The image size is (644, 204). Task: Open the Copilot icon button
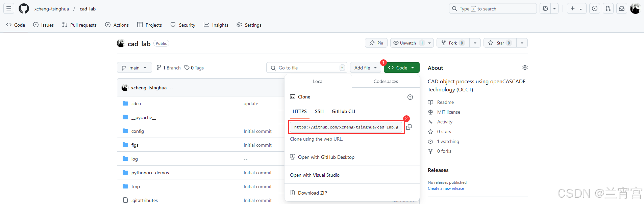tap(545, 9)
